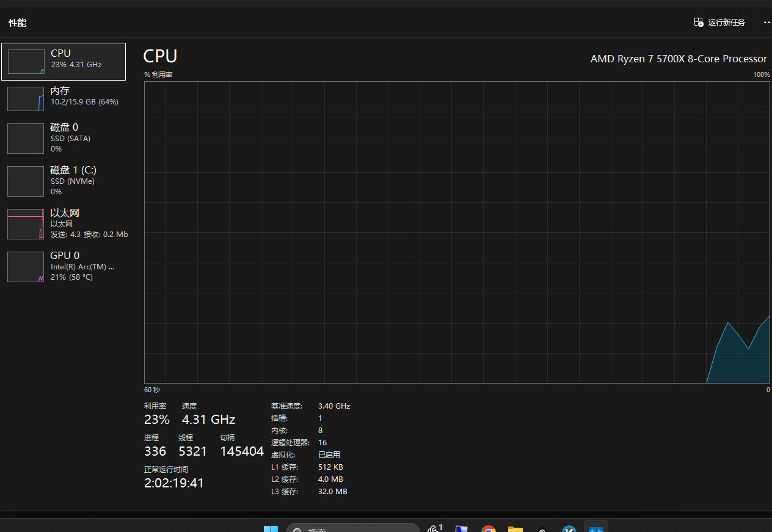Click the L3 缓存 32.0 MB value
The height and width of the screenshot is (532, 772).
[333, 492]
